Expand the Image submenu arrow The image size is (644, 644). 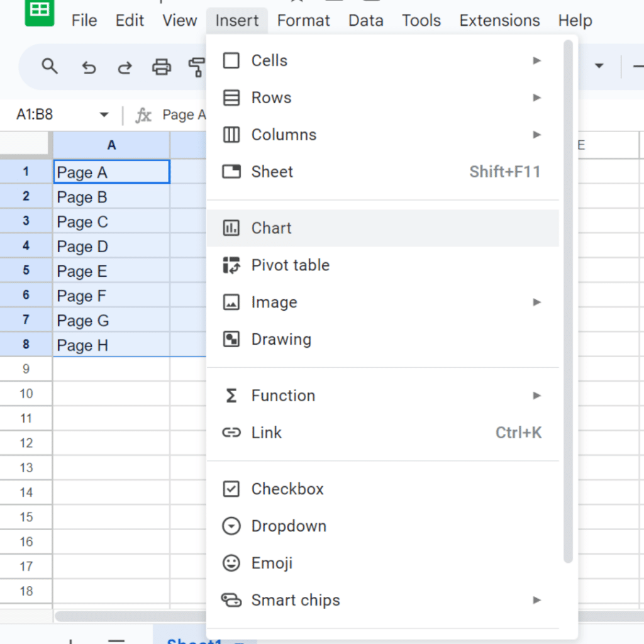(536, 303)
